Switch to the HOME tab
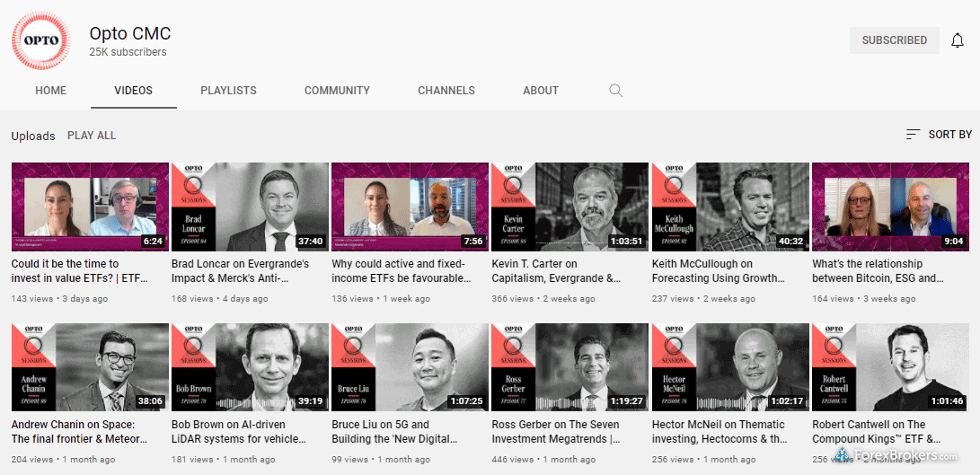The height and width of the screenshot is (475, 980). tap(50, 91)
